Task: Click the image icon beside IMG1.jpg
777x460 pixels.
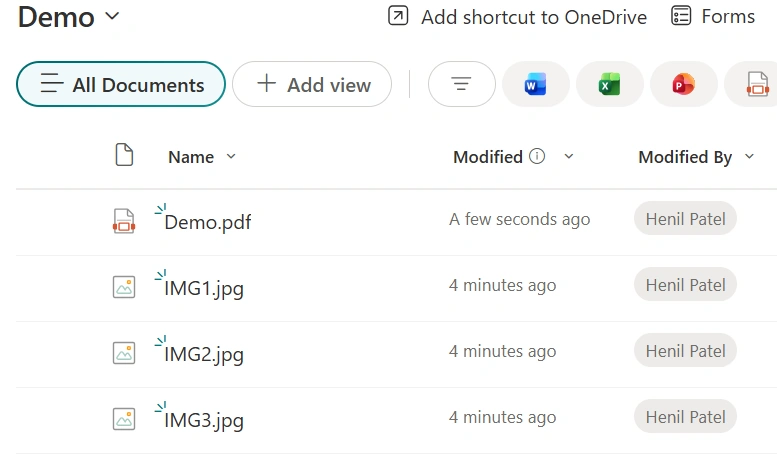Action: [124, 287]
